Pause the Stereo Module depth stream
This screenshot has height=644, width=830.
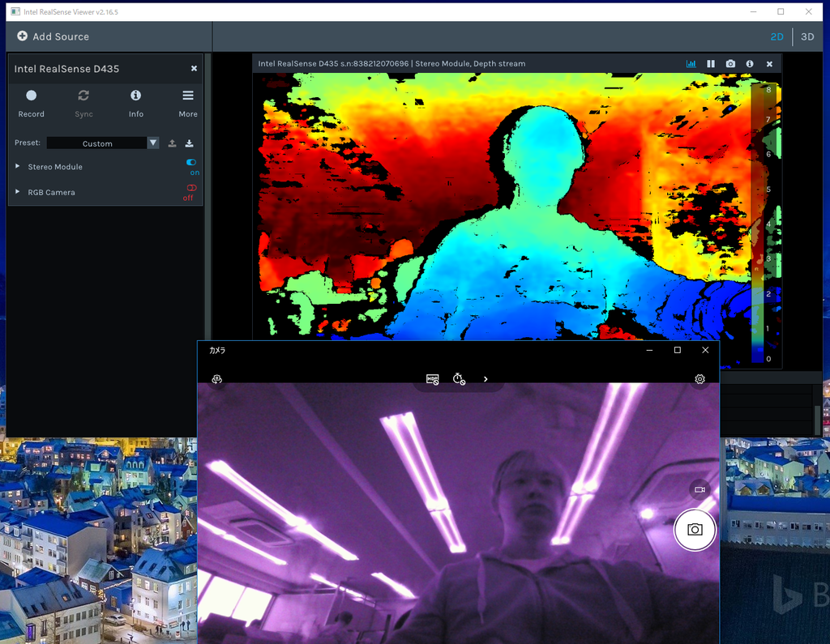pyautogui.click(x=711, y=63)
